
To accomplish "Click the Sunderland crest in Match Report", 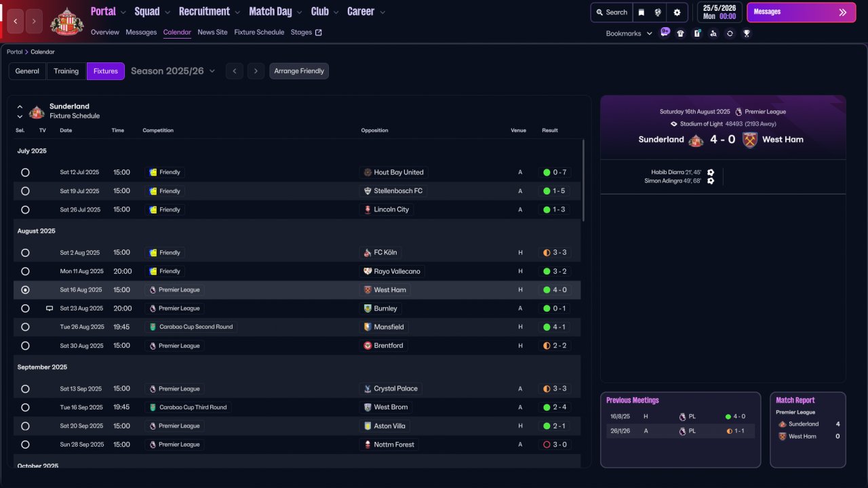I will pos(782,424).
